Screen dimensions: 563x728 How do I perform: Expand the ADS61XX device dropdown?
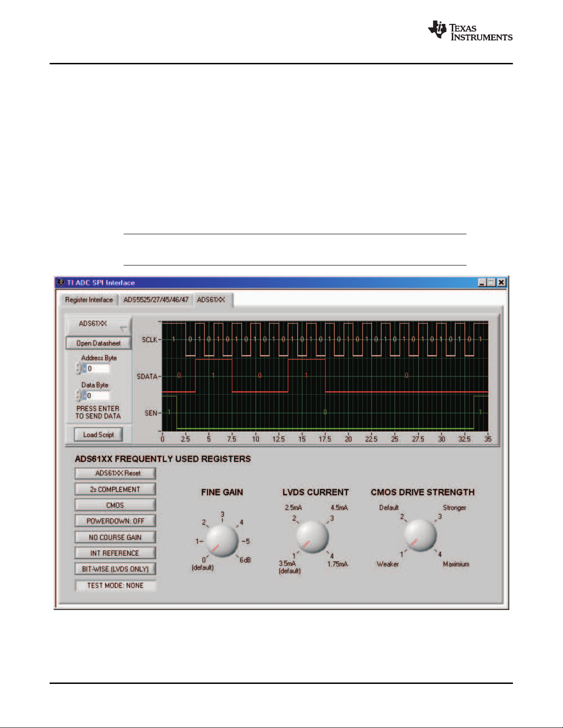click(99, 325)
